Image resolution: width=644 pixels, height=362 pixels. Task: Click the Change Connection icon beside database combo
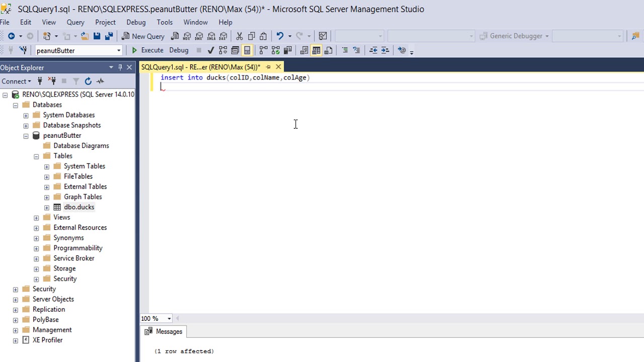tap(23, 50)
